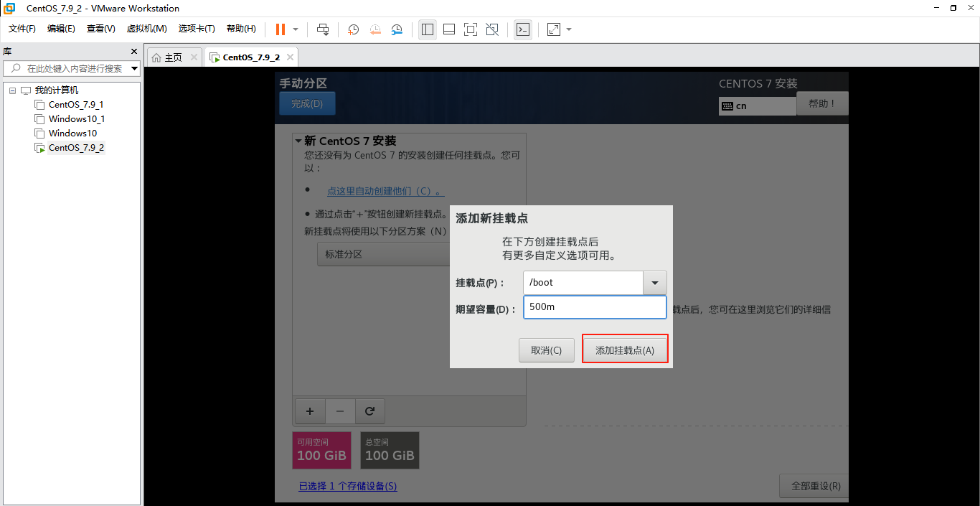Screen dimensions: 980x506
Task: Toggle the virtual machine console view
Action: [x=469, y=29]
